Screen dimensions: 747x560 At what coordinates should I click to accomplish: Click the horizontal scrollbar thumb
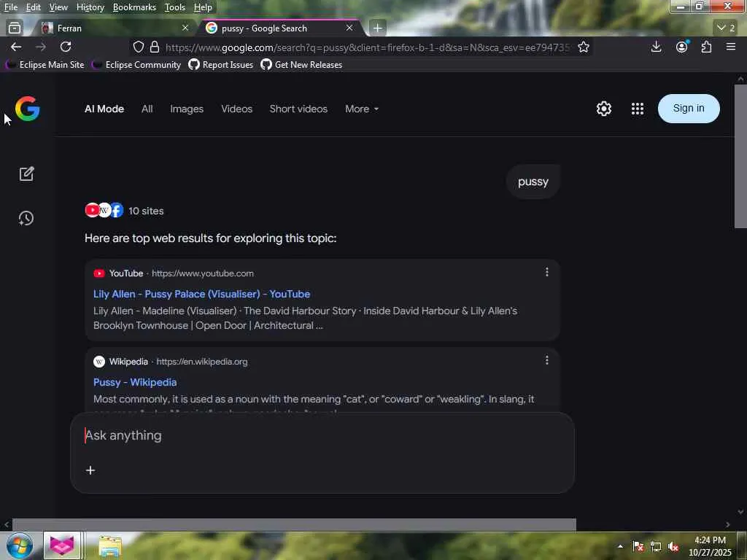click(x=294, y=525)
